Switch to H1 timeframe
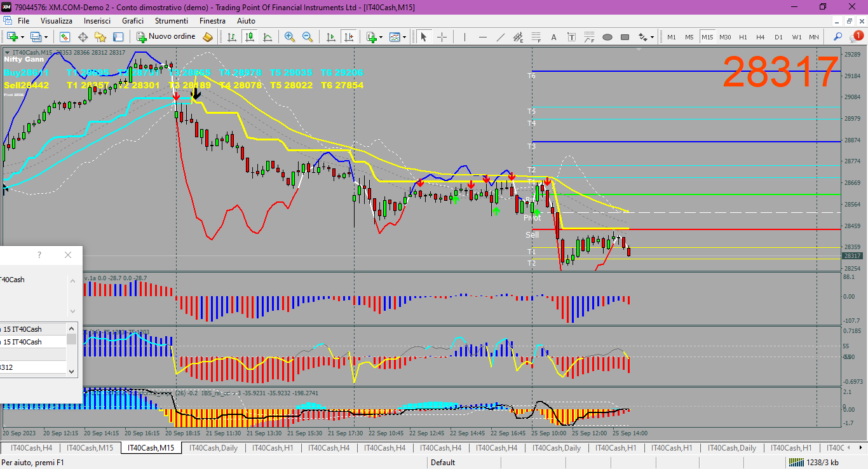The width and height of the screenshot is (868, 469). 743,37
